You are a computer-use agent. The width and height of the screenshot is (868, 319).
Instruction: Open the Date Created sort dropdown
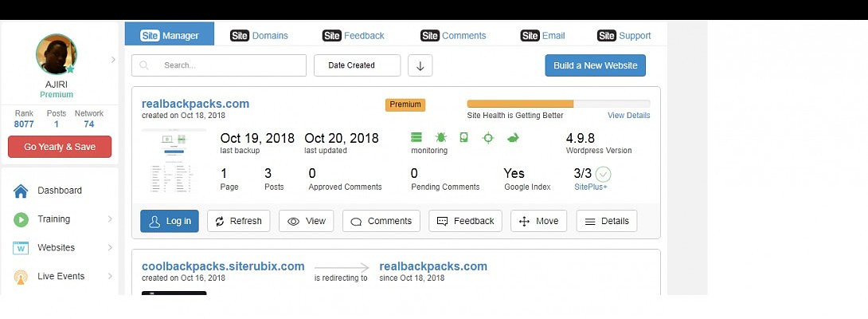click(x=356, y=65)
